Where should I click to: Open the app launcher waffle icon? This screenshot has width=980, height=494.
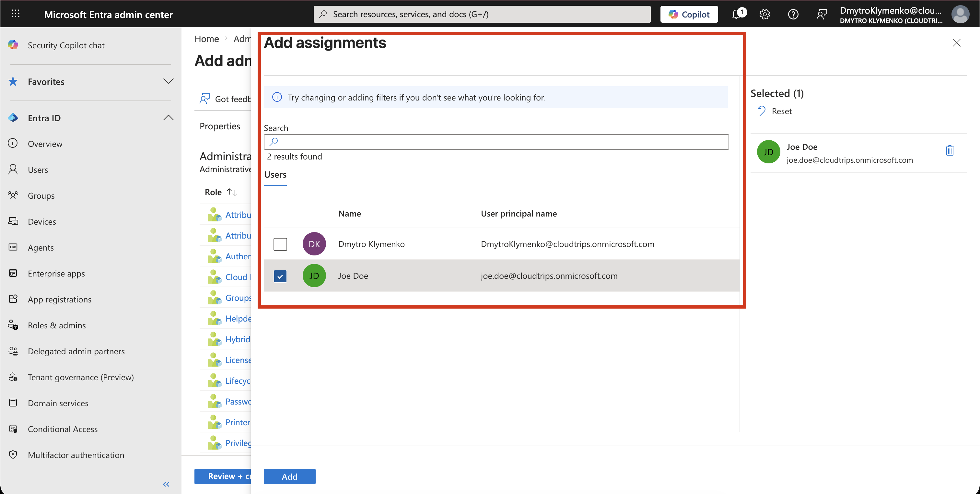click(16, 14)
